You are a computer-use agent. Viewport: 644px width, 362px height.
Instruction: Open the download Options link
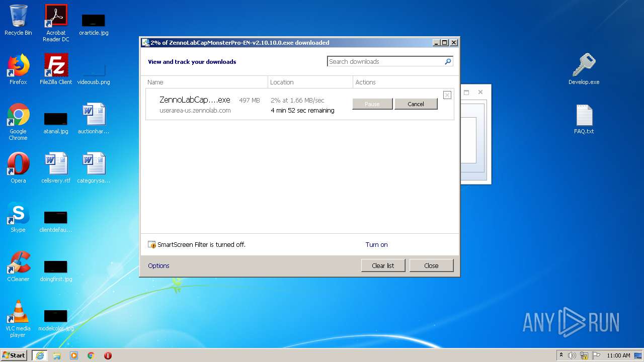coord(158,266)
